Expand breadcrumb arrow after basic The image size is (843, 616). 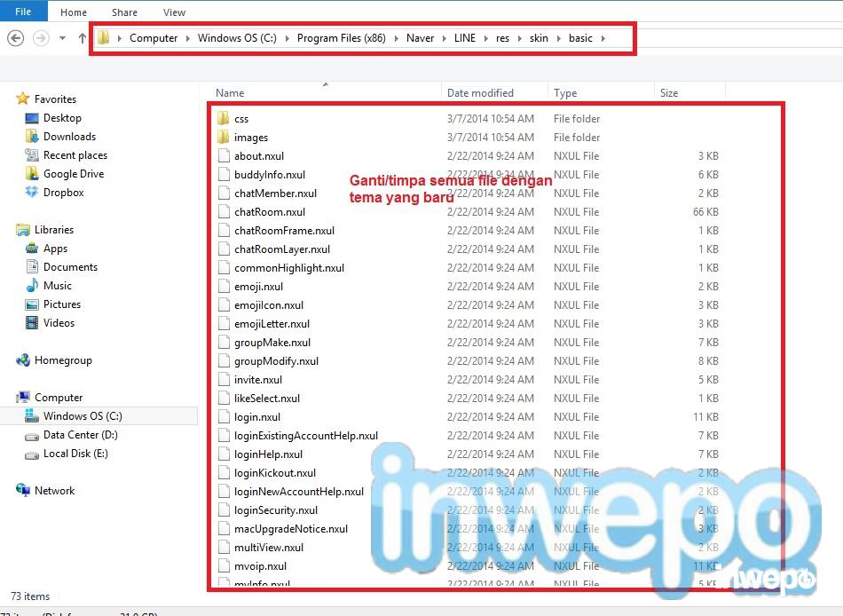click(603, 38)
